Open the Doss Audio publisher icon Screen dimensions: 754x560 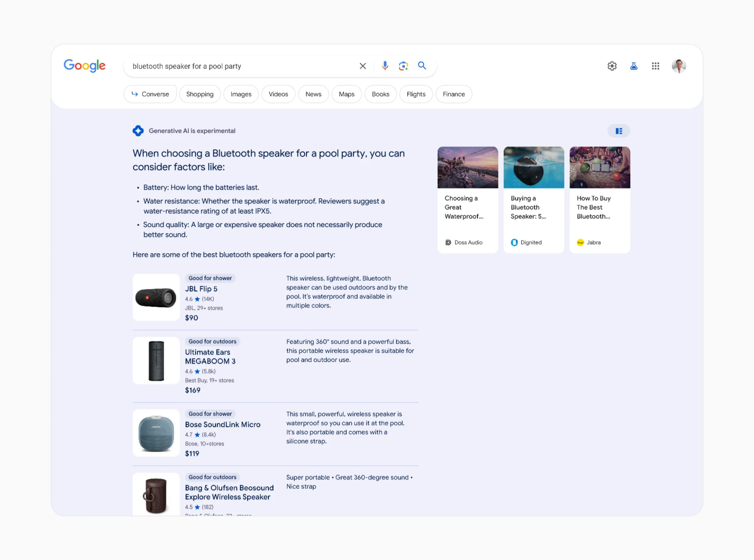tap(448, 242)
